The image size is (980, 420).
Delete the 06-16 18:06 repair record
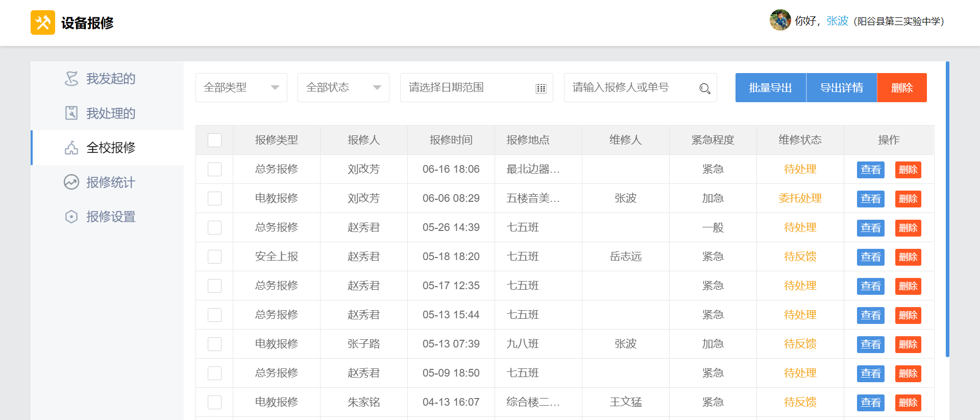[908, 170]
